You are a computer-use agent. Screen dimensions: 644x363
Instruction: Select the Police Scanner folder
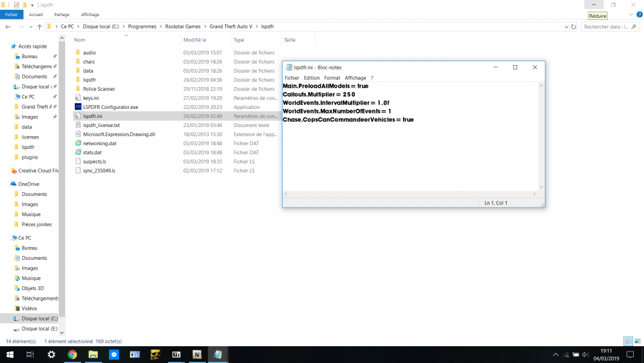click(99, 89)
